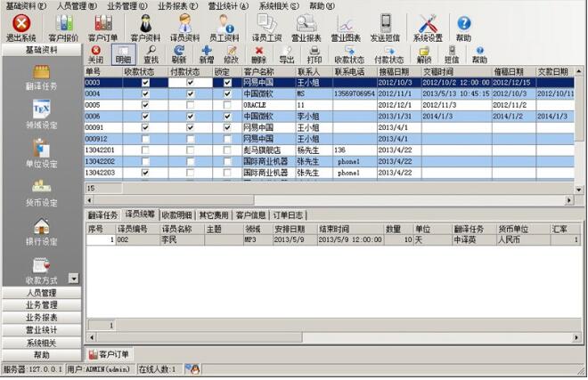Click 打印 print toolbar icon
This screenshot has width=588, height=380.
(x=314, y=54)
